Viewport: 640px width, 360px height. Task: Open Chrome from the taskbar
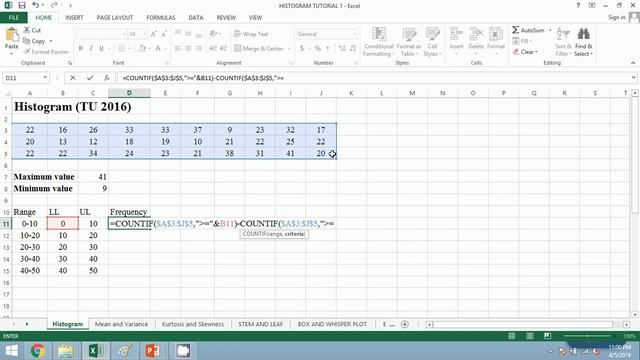pyautogui.click(x=38, y=351)
